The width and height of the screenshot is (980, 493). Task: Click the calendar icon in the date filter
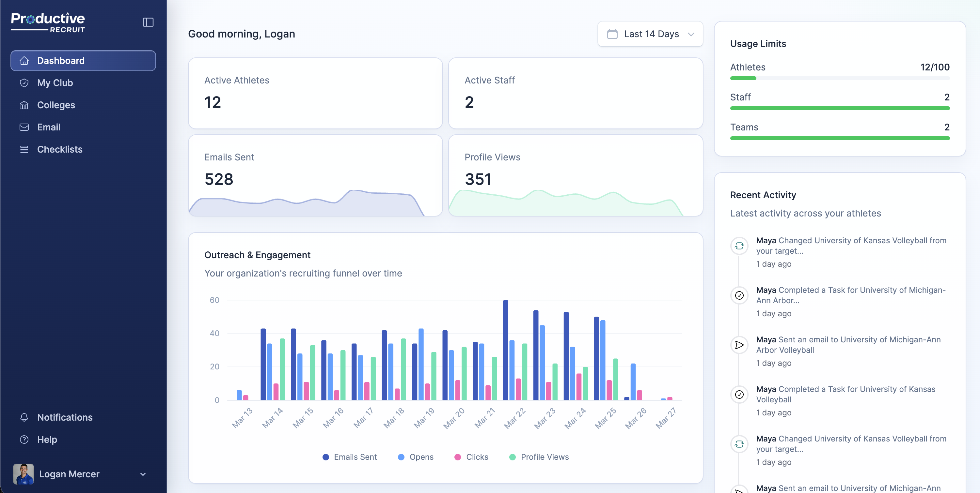612,34
